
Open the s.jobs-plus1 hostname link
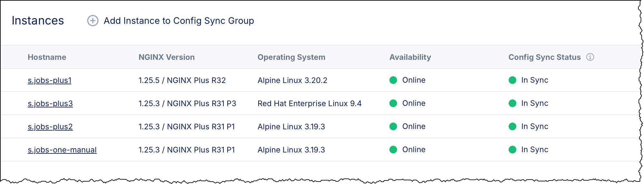tap(50, 80)
